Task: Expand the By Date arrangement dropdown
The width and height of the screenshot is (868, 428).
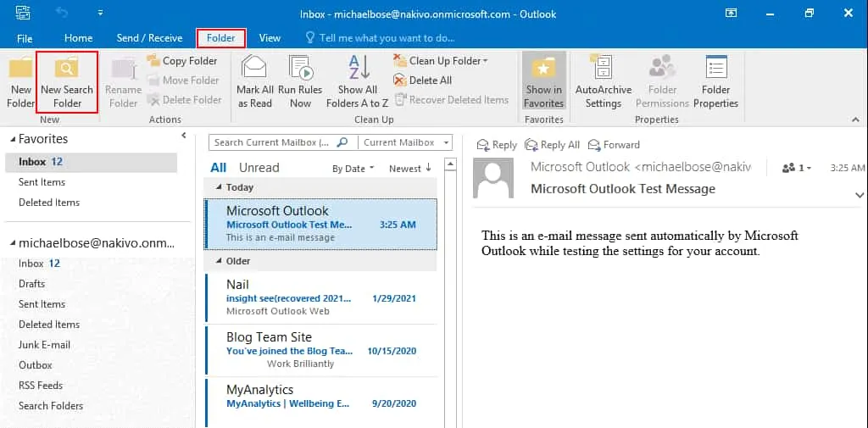Action: [353, 169]
